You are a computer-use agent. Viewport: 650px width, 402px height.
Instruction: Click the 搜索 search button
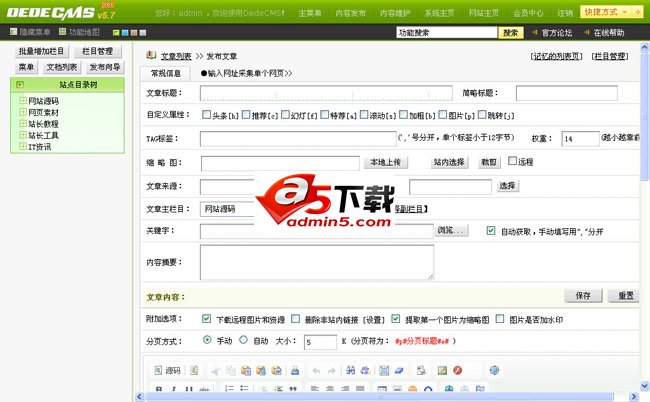click(511, 33)
